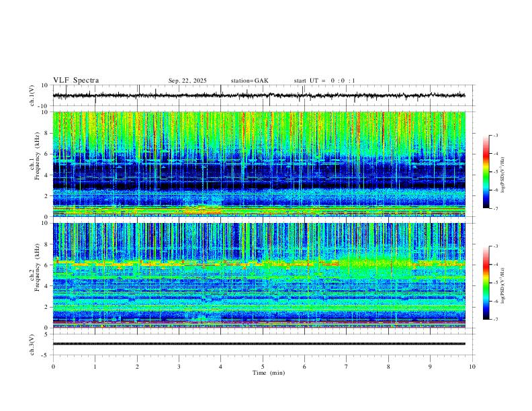The image size is (532, 411).
Task: Click the ch.2 spectrogram color scale bar
Action: (486, 283)
